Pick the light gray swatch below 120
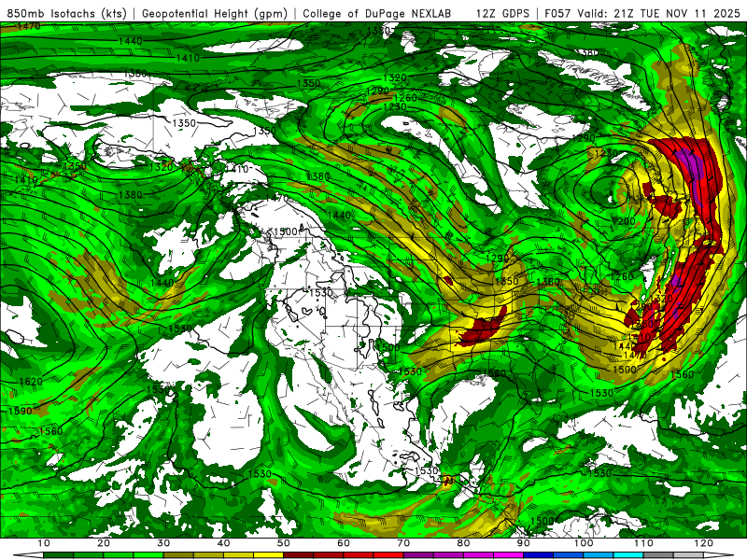Viewport: 747px width, 560px height. point(688,555)
